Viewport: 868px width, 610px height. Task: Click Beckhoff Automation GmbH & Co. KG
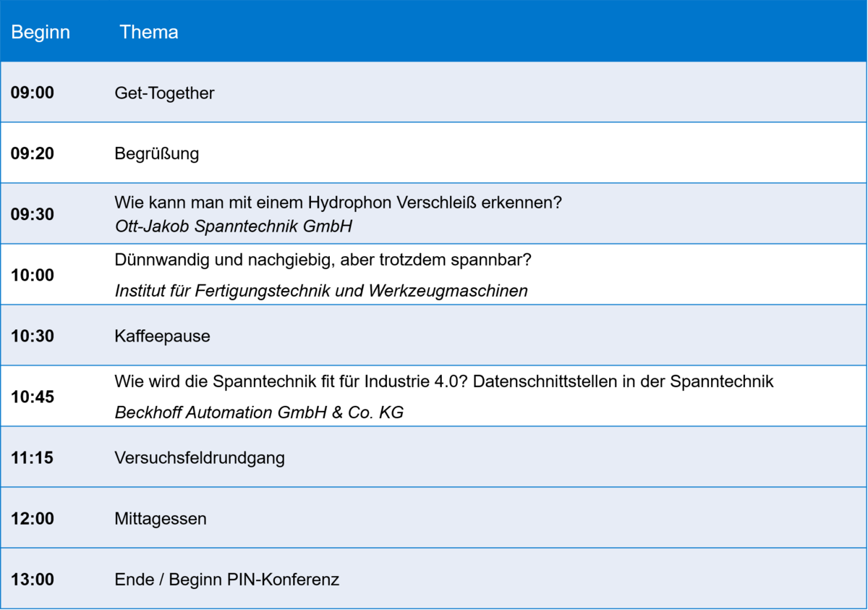pyautogui.click(x=259, y=412)
